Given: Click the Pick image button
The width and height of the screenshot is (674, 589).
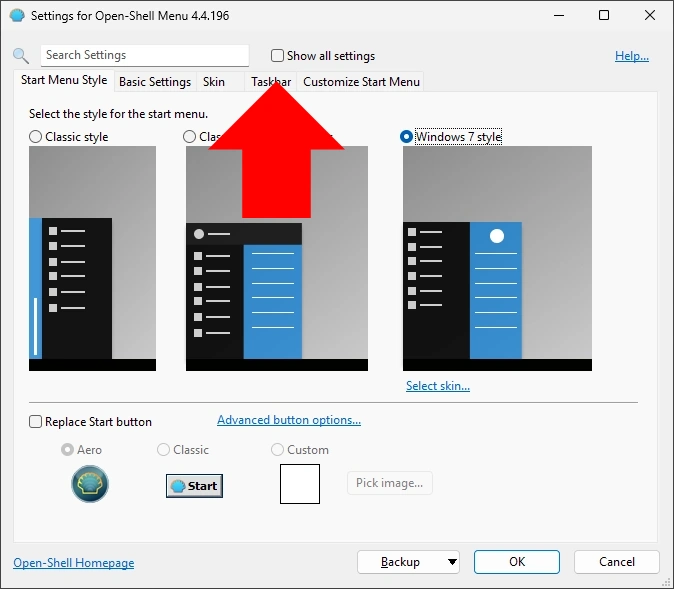Looking at the screenshot, I should tap(389, 483).
